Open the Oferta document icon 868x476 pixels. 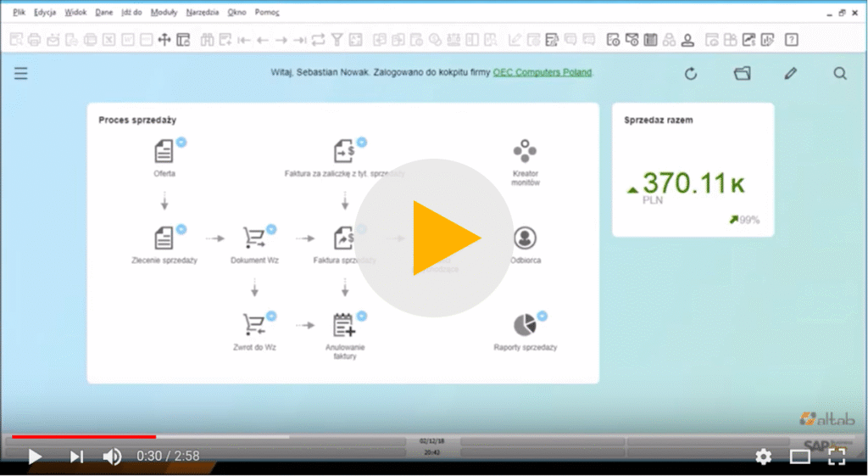(164, 151)
